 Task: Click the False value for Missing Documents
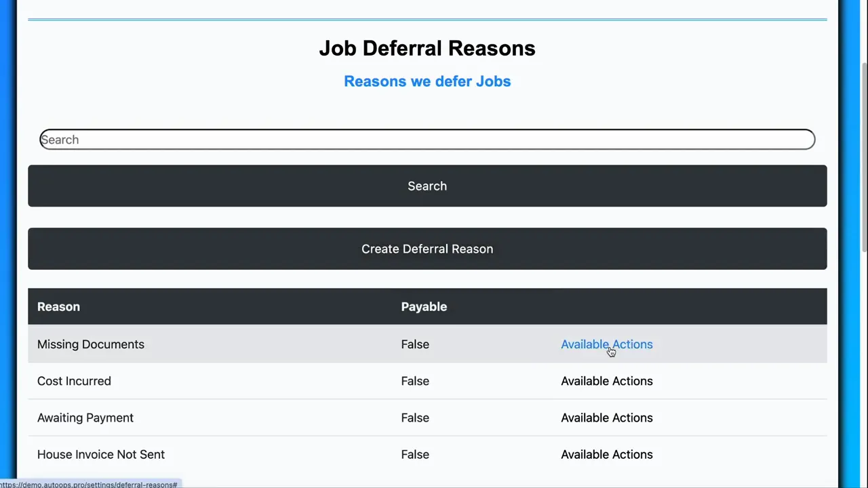(415, 344)
